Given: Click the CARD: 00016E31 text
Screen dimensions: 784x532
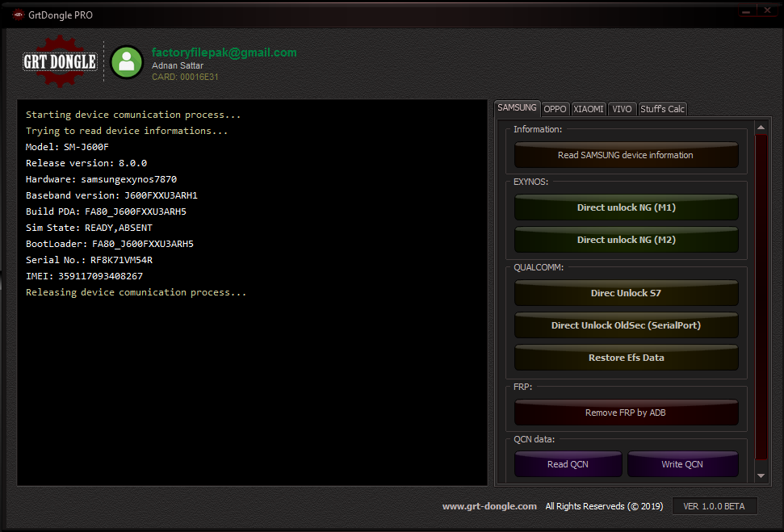Looking at the screenshot, I should [x=185, y=77].
